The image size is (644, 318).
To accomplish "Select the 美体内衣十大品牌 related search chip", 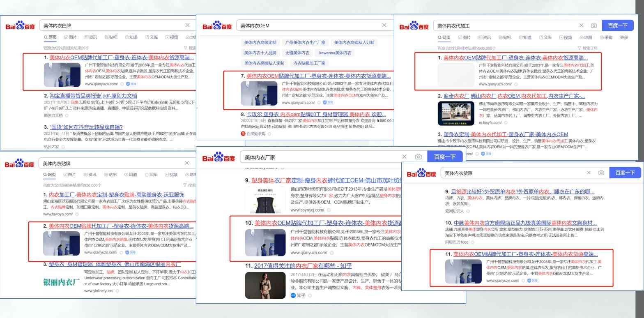I will click(260, 53).
